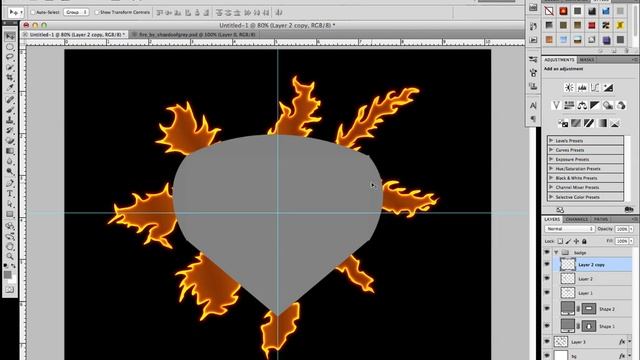Collapse the badge group folder
This screenshot has width=640, height=360.
point(556,253)
